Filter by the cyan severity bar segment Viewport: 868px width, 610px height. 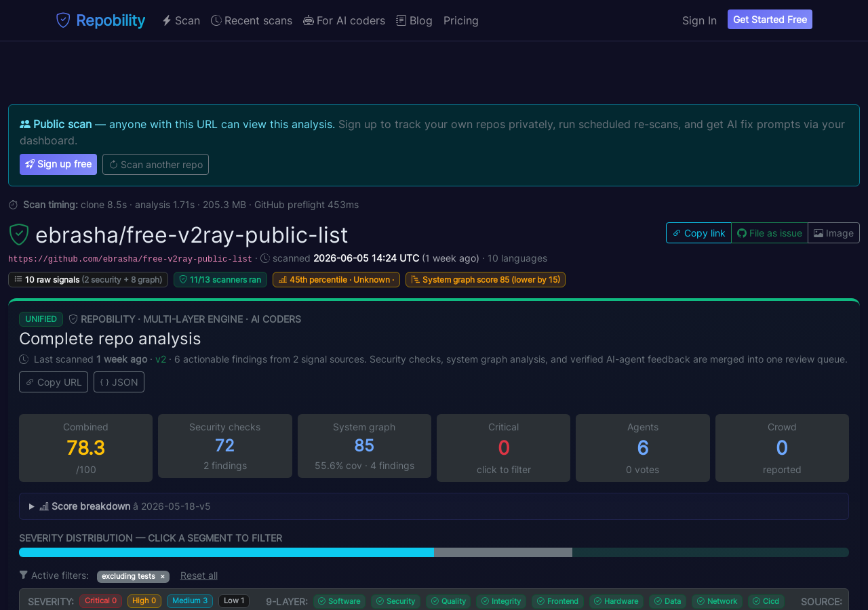point(226,552)
